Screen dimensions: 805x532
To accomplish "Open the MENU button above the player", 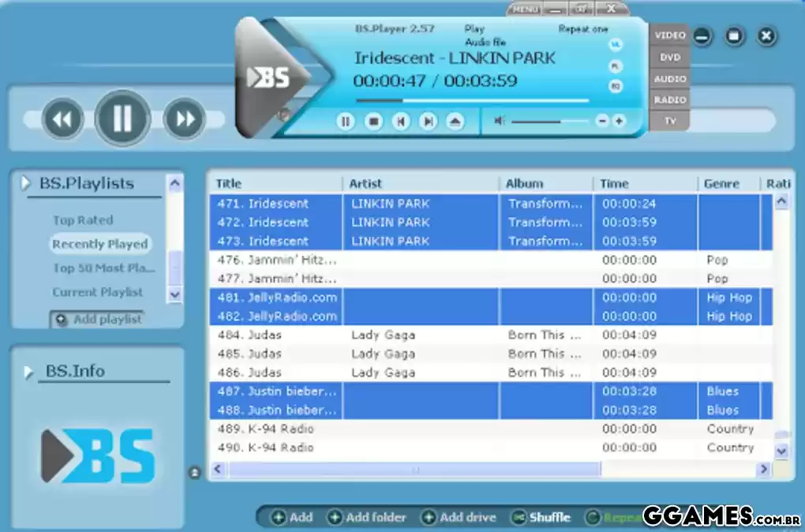I will (x=526, y=9).
